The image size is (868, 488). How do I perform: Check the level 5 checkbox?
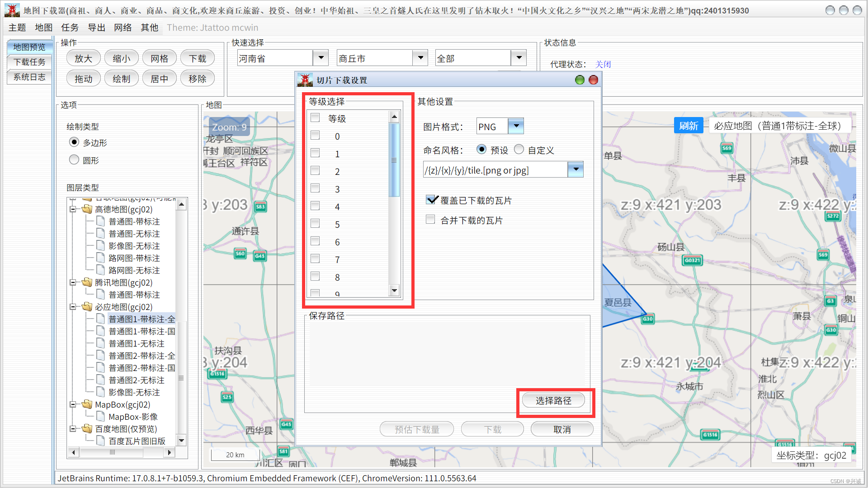click(x=315, y=223)
